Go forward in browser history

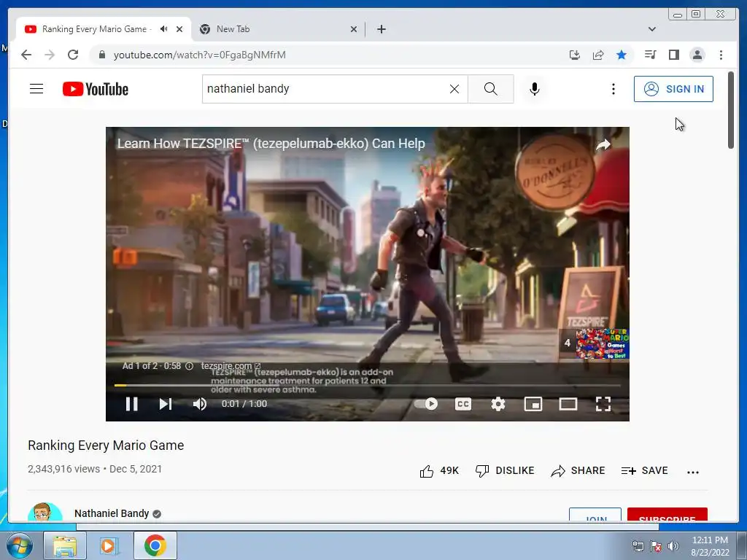pyautogui.click(x=50, y=55)
